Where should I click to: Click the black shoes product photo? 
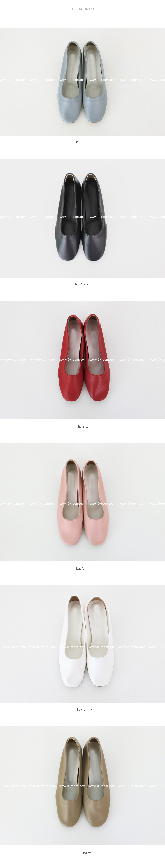pos(82,218)
